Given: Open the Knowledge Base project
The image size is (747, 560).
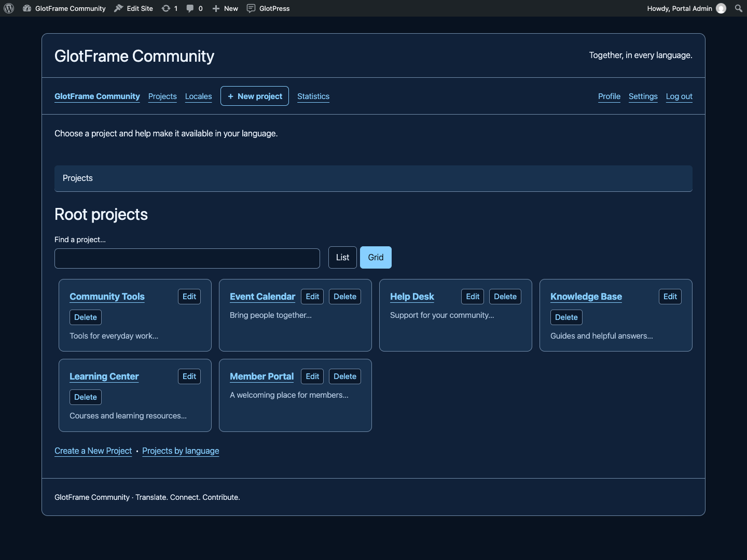Looking at the screenshot, I should coord(586,297).
